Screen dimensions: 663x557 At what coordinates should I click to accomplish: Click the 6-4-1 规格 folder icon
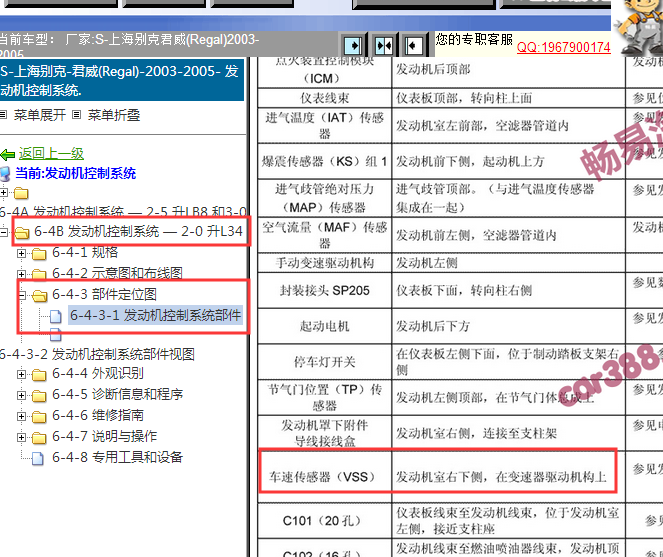click(x=39, y=254)
